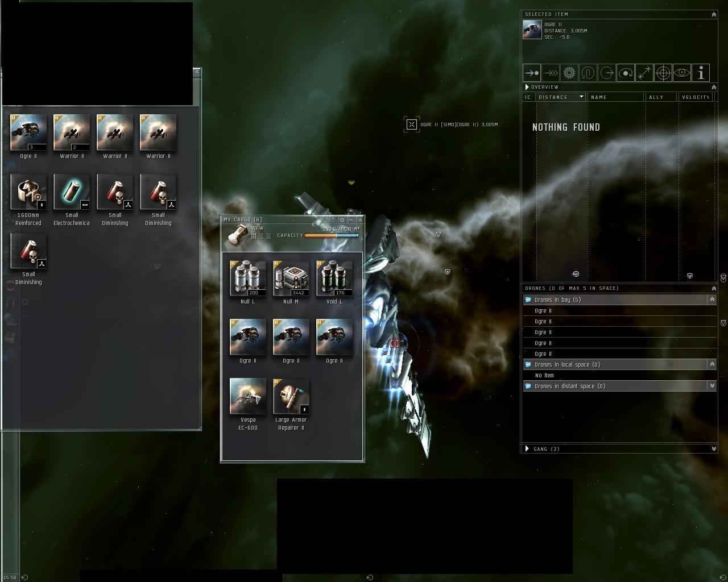
Task: Click the Warp To triple-arrow icon
Action: tap(551, 73)
